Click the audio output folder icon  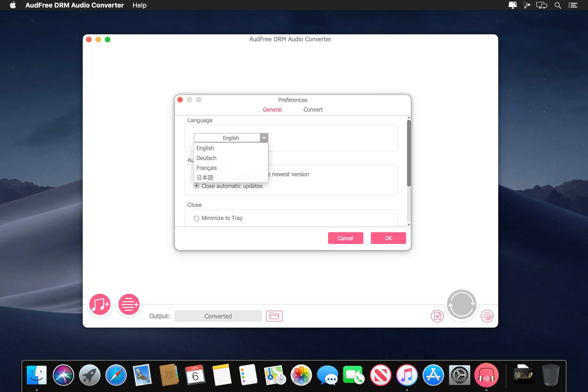(x=274, y=316)
